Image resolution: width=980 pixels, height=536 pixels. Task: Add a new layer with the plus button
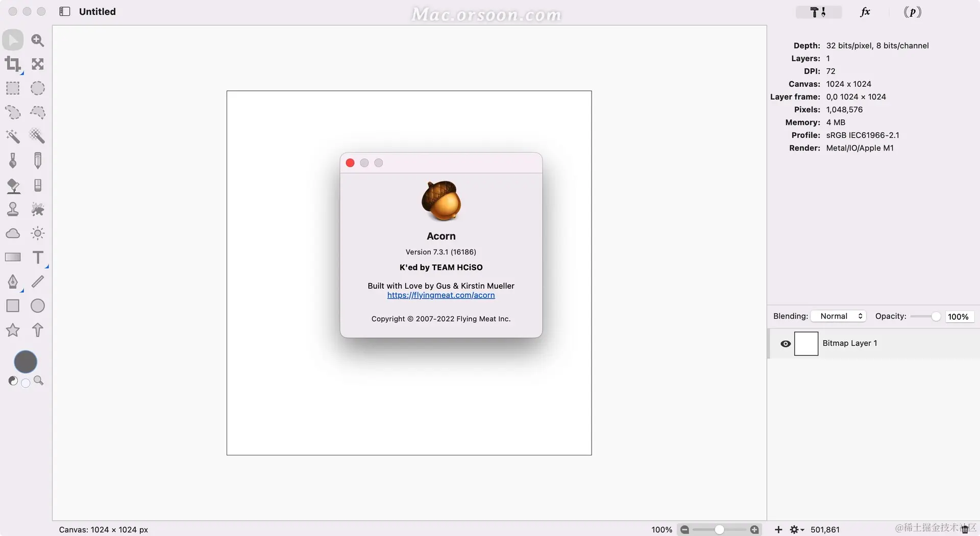click(778, 530)
